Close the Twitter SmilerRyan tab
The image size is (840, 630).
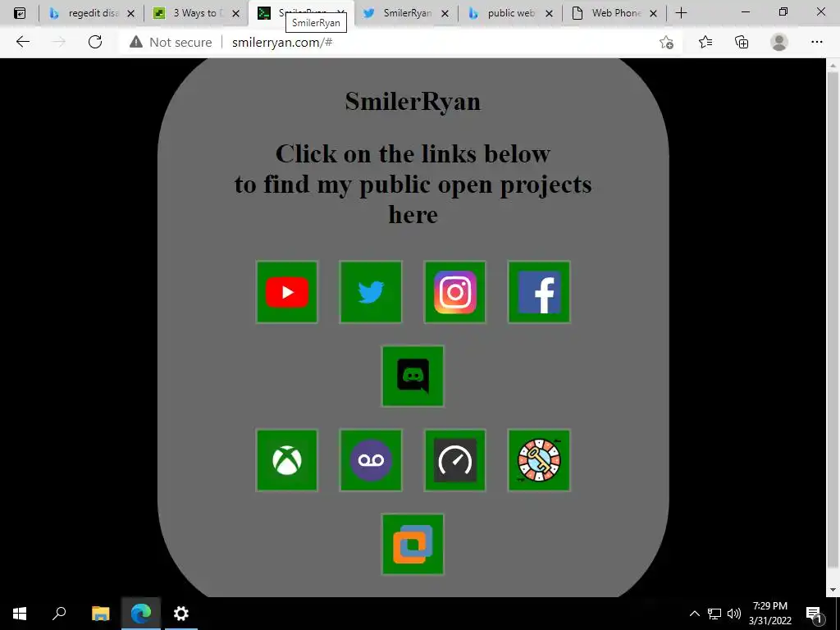point(445,13)
